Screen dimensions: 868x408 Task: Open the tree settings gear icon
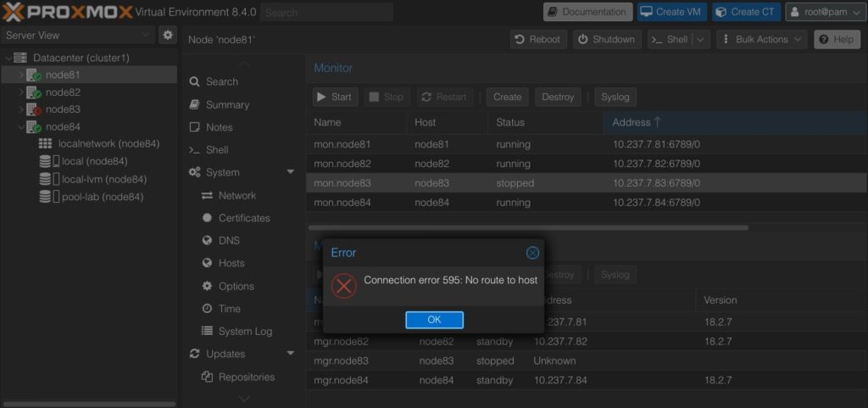(x=167, y=35)
